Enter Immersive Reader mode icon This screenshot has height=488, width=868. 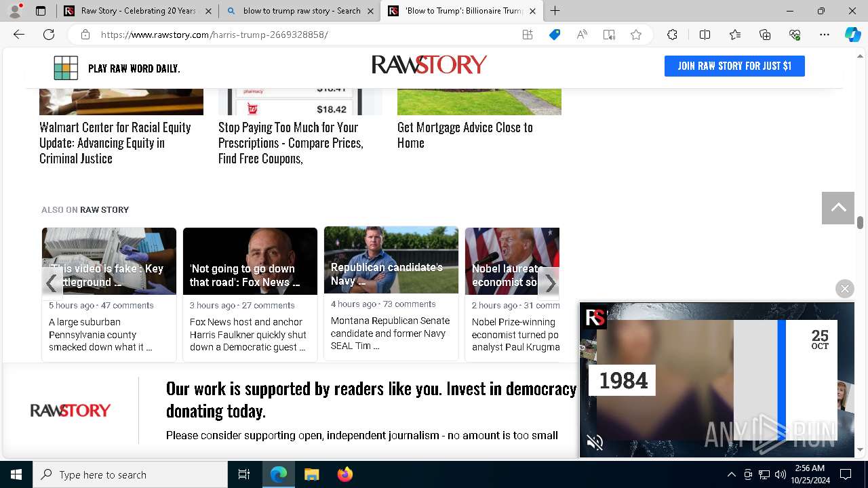pyautogui.click(x=609, y=35)
